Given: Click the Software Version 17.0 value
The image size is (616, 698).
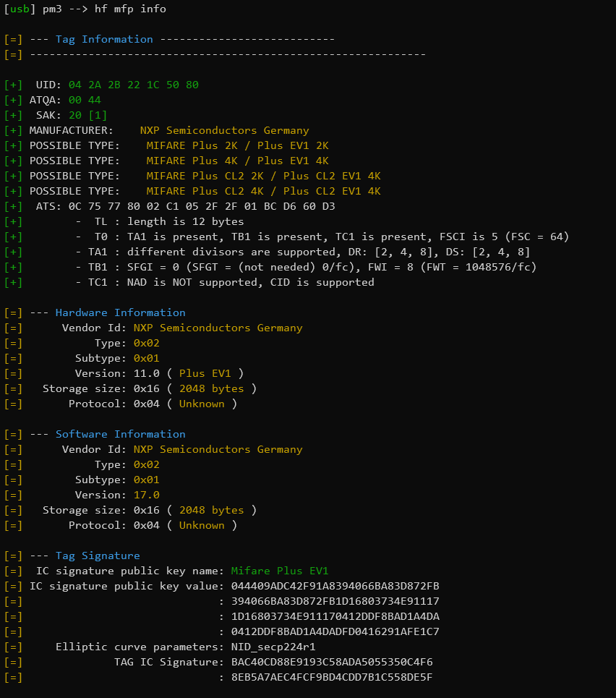Looking at the screenshot, I should click(147, 495).
